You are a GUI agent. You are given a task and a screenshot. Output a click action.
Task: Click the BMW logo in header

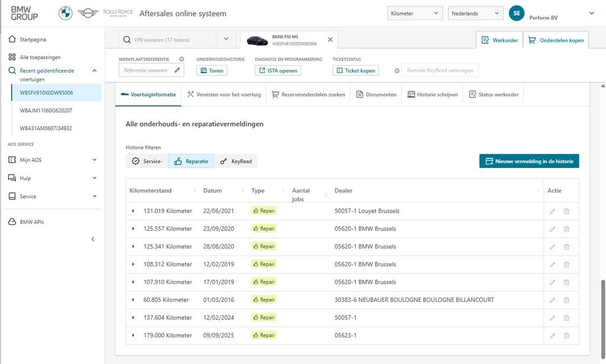65,13
